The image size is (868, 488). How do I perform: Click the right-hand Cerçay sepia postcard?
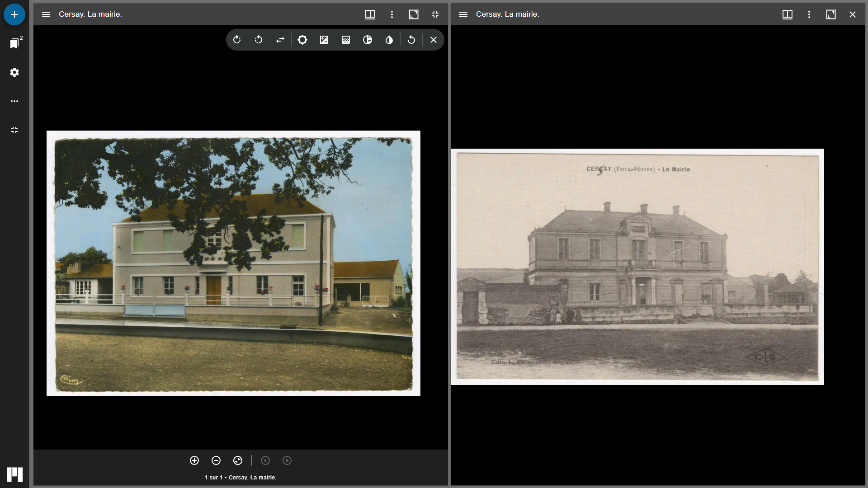pyautogui.click(x=637, y=267)
